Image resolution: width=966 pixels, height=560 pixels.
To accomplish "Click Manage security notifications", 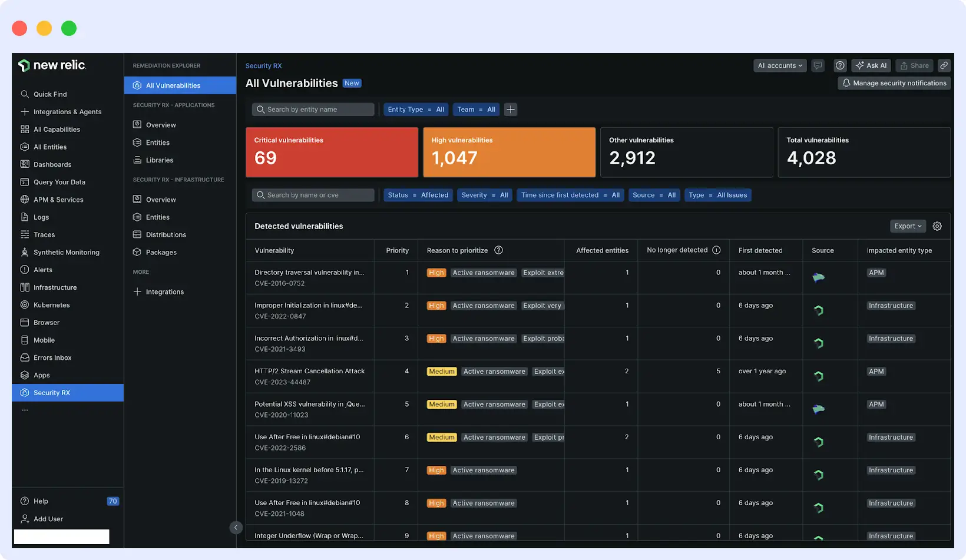I will pyautogui.click(x=894, y=83).
